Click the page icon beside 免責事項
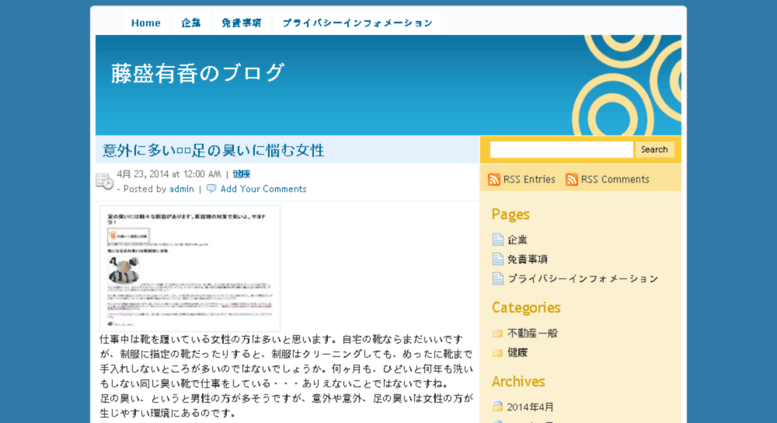 [498, 259]
